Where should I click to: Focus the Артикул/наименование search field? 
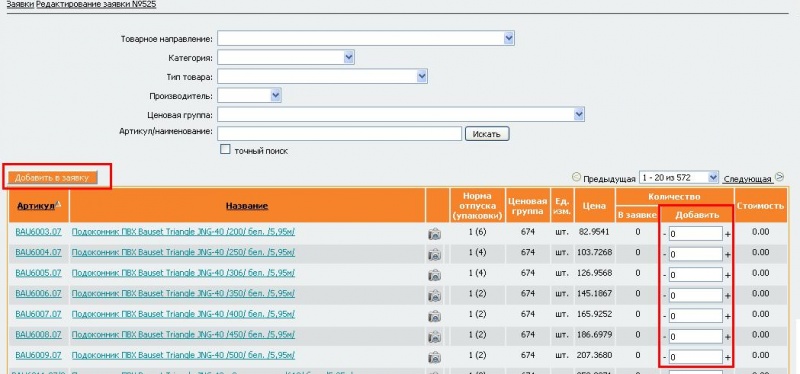340,134
